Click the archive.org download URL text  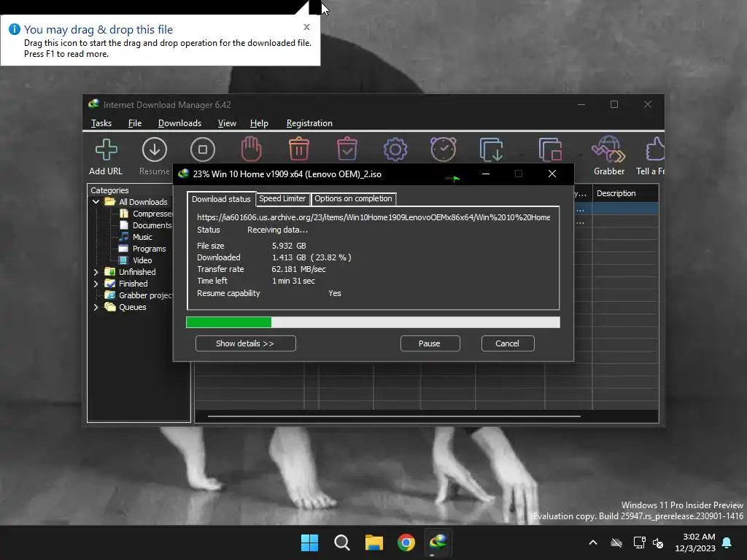tap(373, 217)
